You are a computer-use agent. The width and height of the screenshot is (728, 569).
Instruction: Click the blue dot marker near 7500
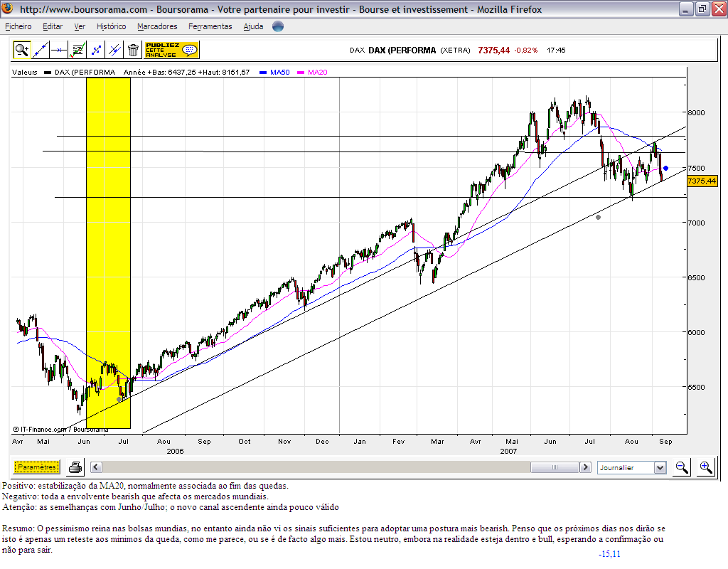[665, 168]
